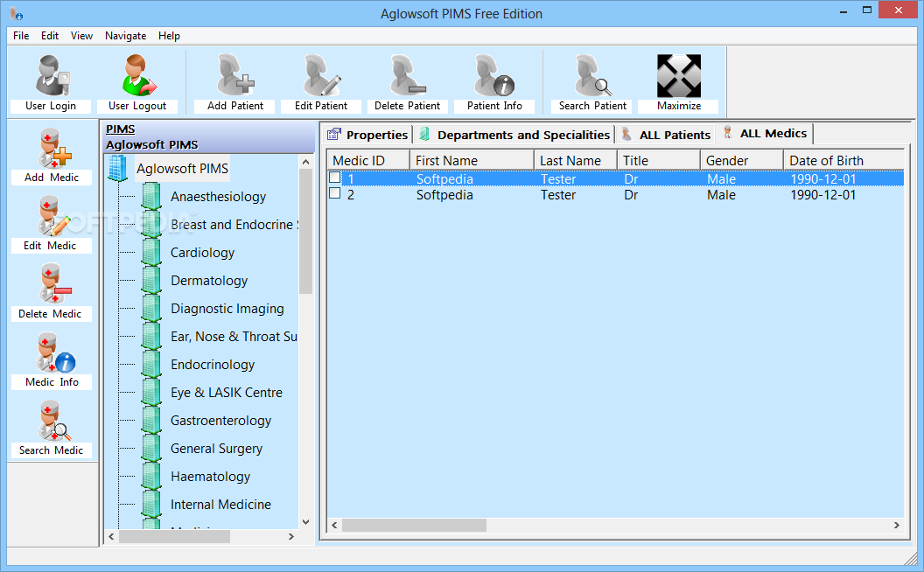Sort by First Name column header
Viewport: 924px width, 572px height.
coord(472,160)
